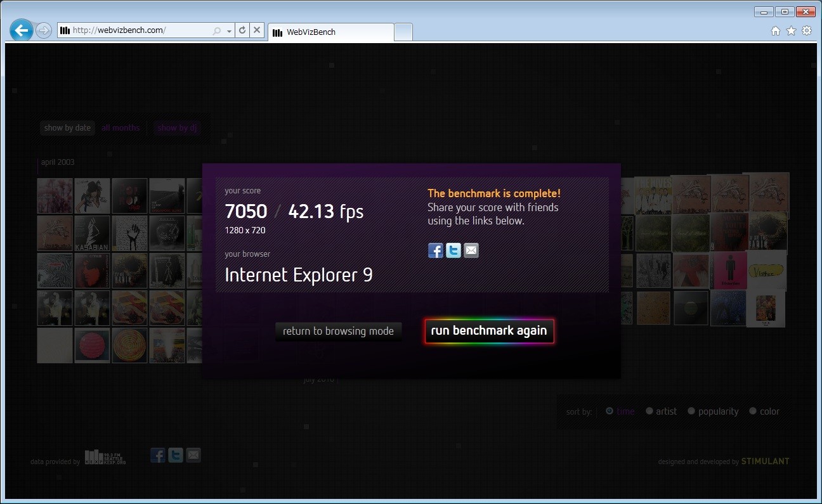Viewport: 822px width, 504px height.
Task: Share score via Facebook icon in the dialog
Action: (x=436, y=250)
